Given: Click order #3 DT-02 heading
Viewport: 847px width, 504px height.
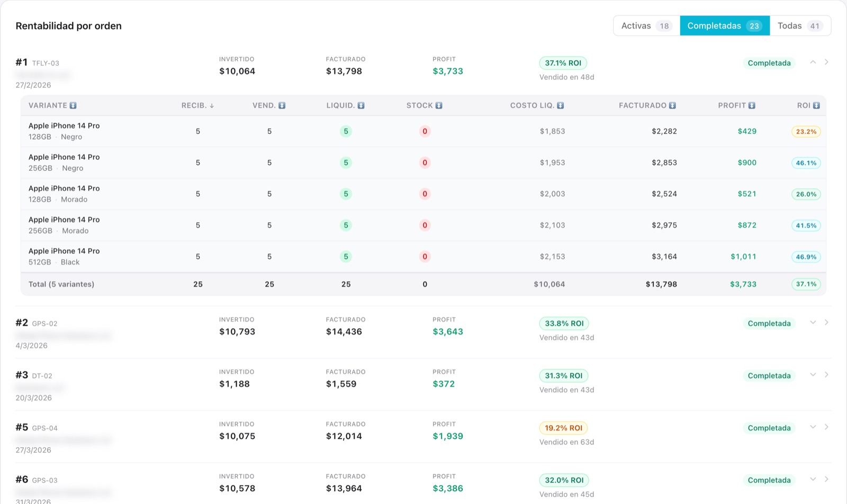Looking at the screenshot, I should (34, 375).
